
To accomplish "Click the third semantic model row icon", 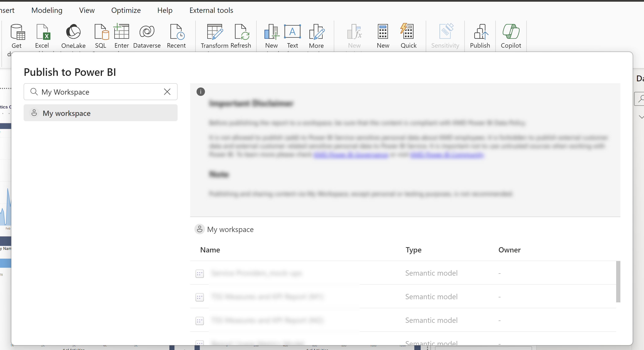I will click(x=199, y=321).
